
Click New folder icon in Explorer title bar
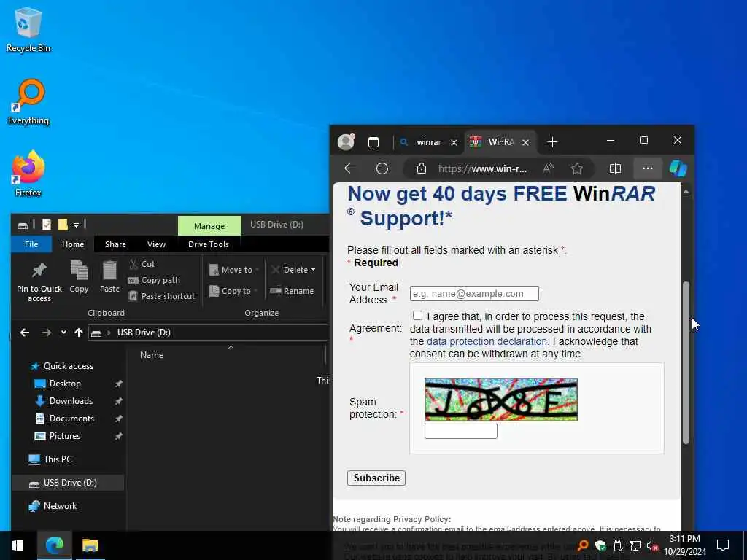click(x=63, y=225)
